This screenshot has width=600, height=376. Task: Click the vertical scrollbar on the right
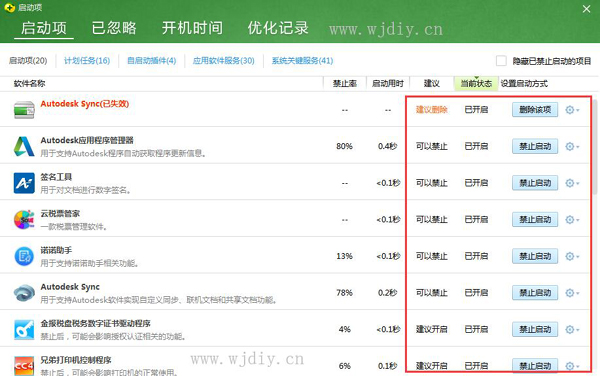tap(595, 145)
